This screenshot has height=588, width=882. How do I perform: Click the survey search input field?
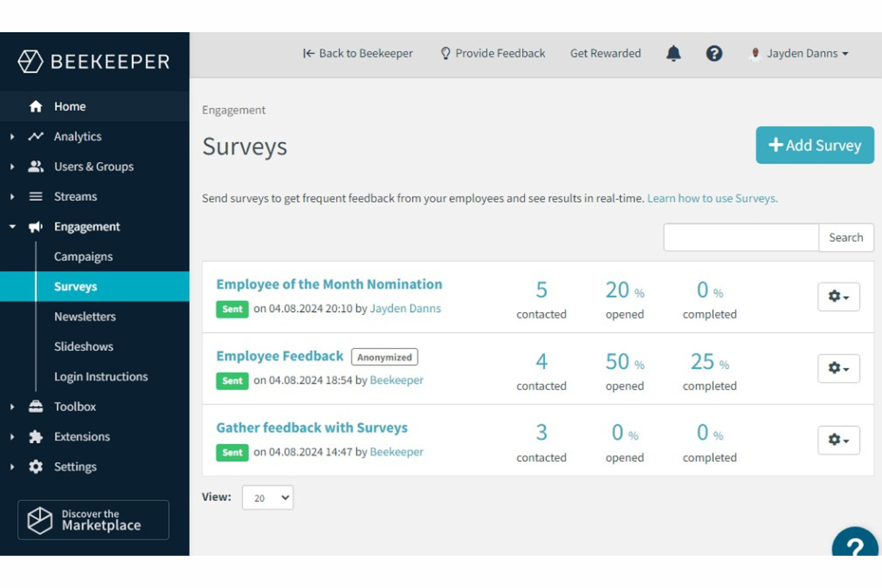[x=741, y=238]
